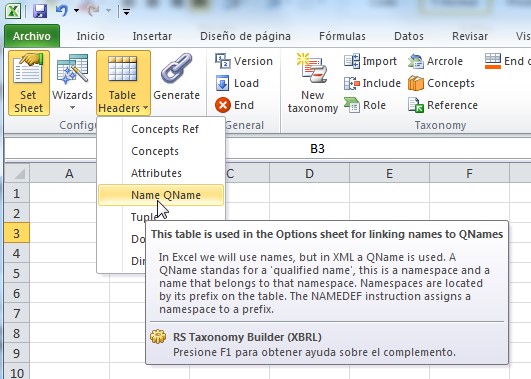Click the Excel application icon
This screenshot has width=531, height=379.
[13, 11]
